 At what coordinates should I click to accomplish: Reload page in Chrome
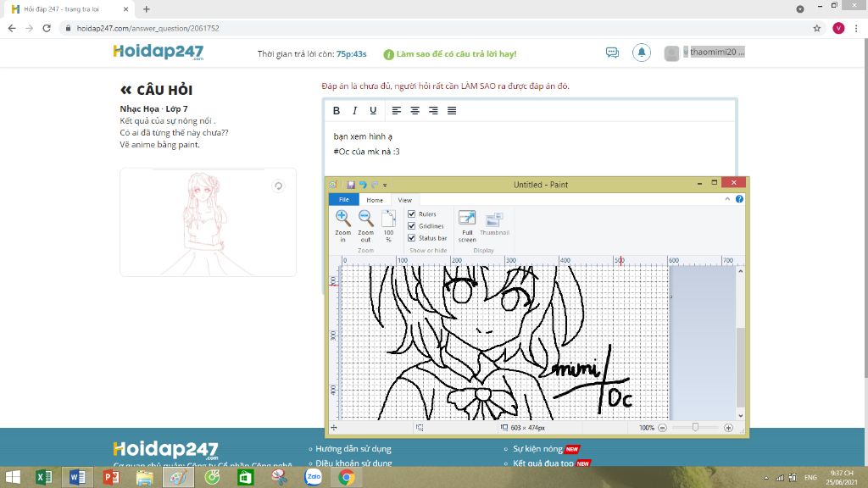47,28
